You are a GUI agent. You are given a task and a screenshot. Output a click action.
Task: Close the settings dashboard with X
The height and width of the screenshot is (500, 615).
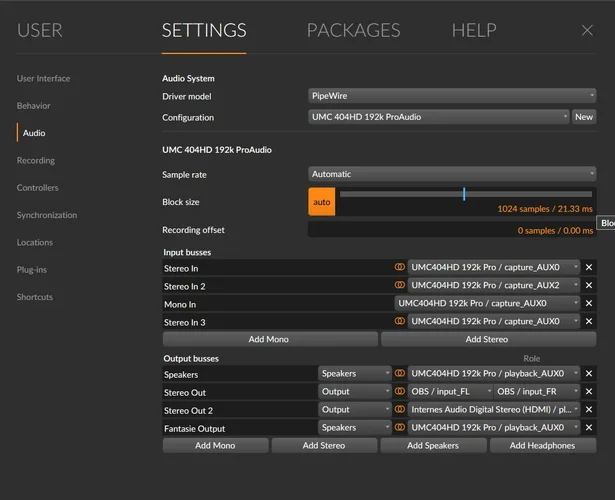click(587, 31)
